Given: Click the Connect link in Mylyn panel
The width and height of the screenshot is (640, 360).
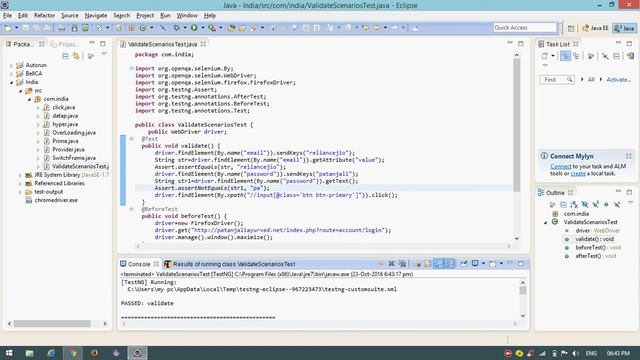Looking at the screenshot, I should tap(560, 167).
